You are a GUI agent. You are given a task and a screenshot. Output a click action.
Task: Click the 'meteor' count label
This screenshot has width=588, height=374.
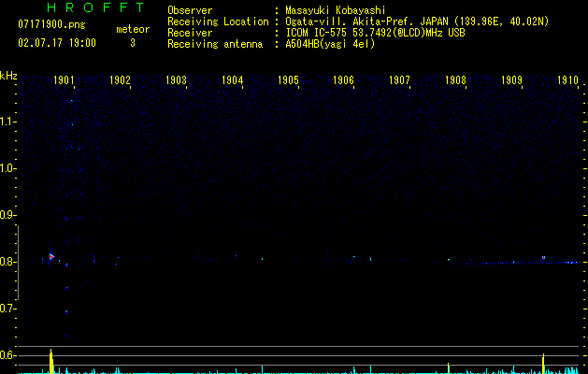tap(133, 29)
